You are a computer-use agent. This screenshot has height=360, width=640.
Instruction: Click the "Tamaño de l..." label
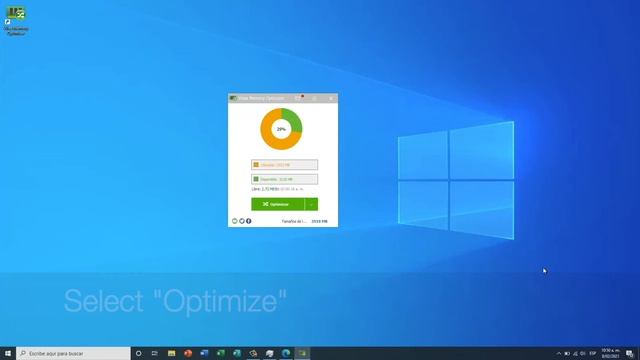294,221
